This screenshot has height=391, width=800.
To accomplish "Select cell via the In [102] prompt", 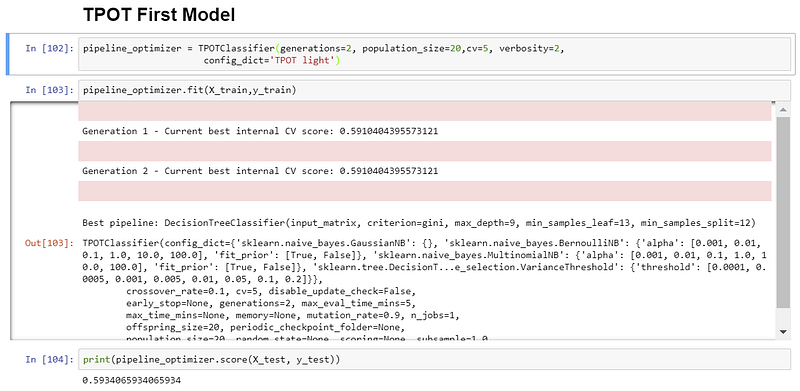I will click(49, 48).
